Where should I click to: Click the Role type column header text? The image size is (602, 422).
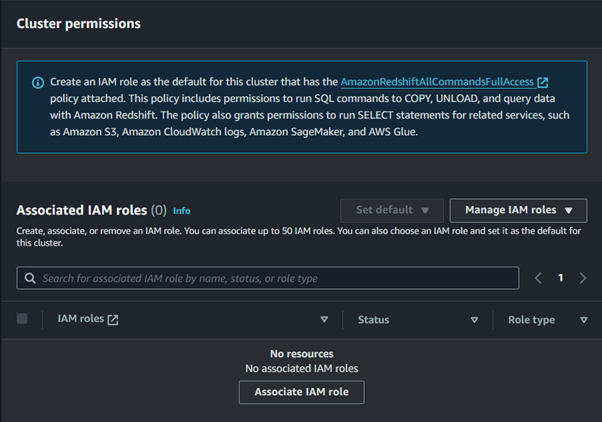pos(531,320)
